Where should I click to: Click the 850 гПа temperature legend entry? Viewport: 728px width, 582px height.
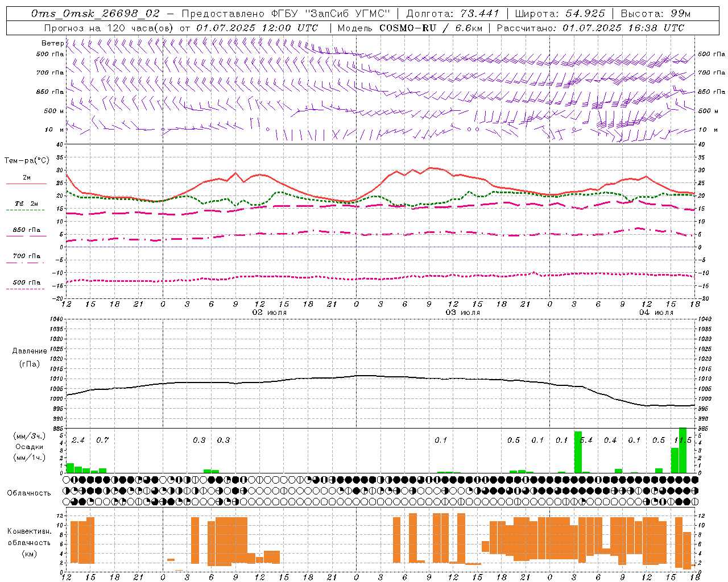click(x=27, y=230)
